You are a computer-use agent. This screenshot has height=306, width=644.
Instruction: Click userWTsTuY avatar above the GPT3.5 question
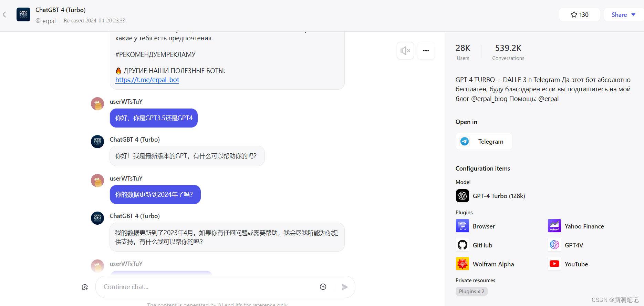pos(97,104)
